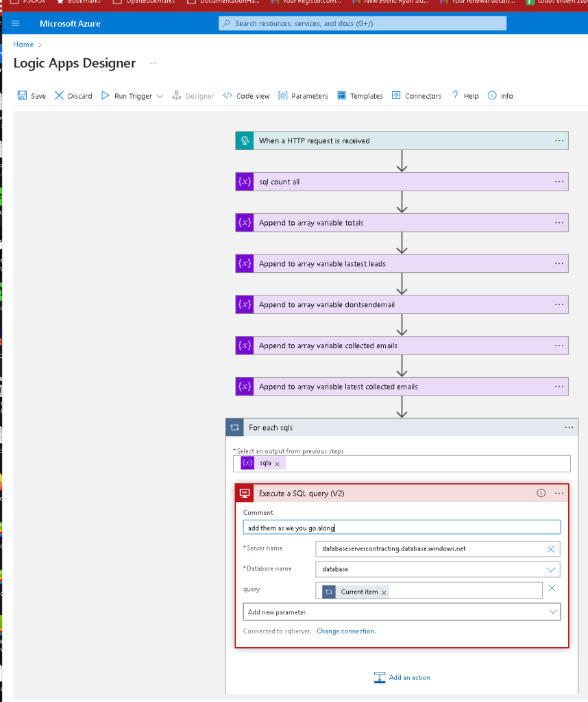Click the Comment input field

tap(402, 527)
